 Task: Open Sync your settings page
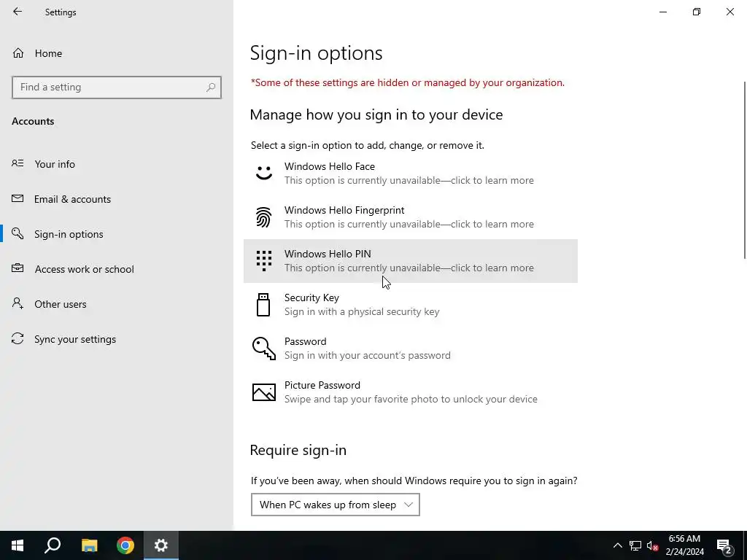[x=117, y=339]
